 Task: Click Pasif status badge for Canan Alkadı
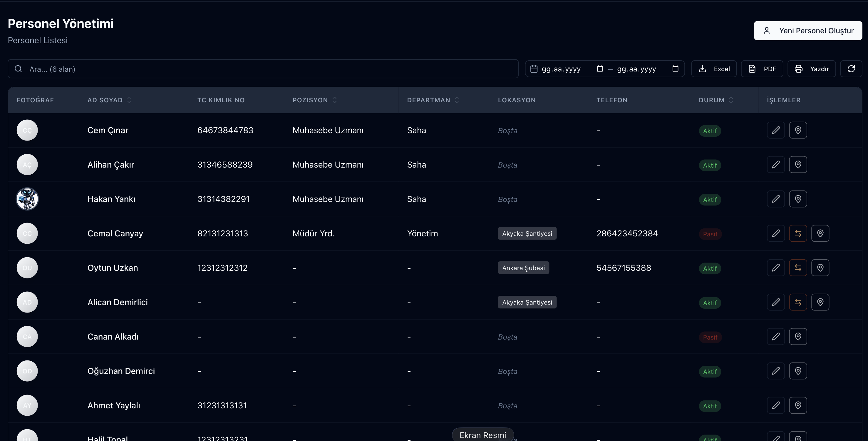(x=710, y=337)
